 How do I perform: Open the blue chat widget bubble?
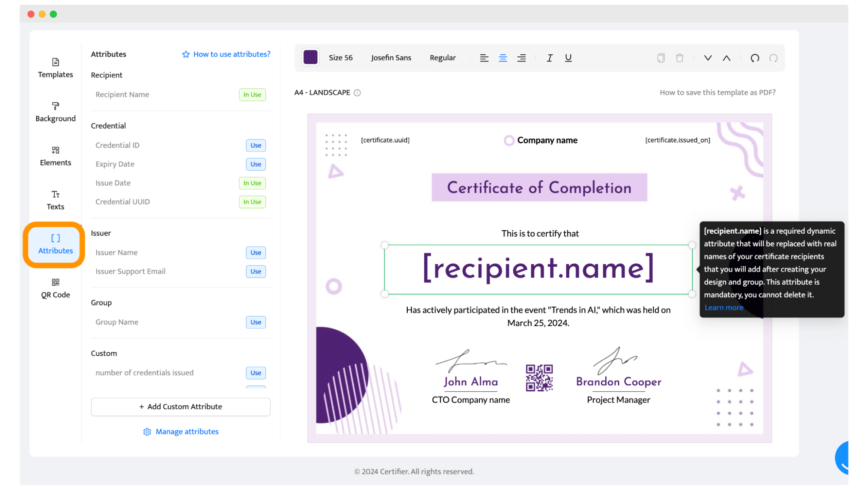[842, 458]
